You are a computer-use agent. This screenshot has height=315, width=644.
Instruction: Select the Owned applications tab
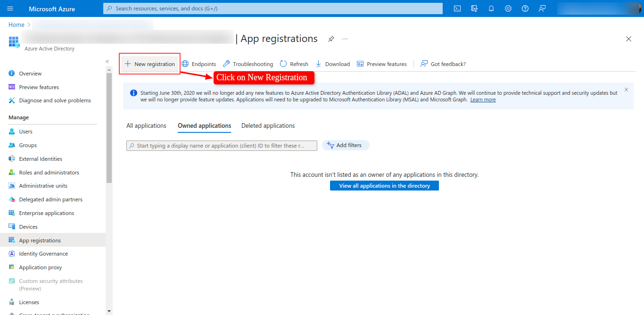(x=205, y=126)
